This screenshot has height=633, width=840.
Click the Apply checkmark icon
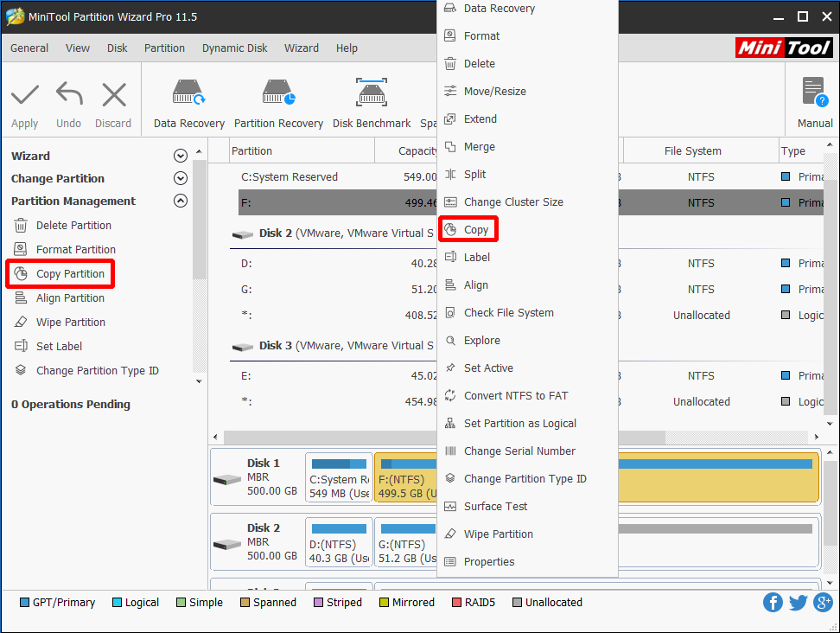[x=25, y=95]
